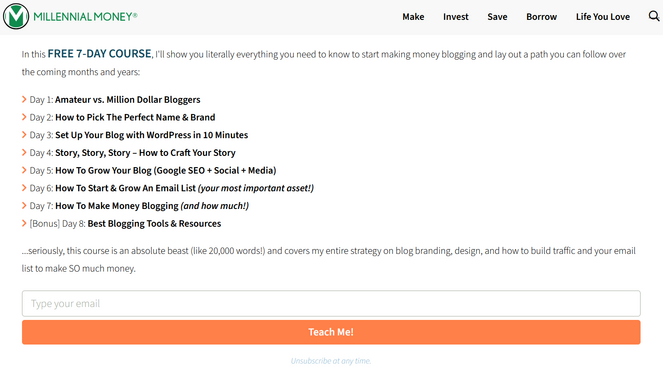The height and width of the screenshot is (370, 663).
Task: Select Day 2: How to Pick The Perfect Name
Action: 122,117
